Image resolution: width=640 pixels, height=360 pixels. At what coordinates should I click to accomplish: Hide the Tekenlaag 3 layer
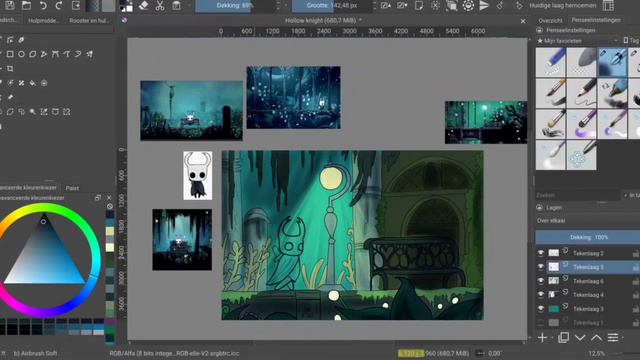(541, 309)
